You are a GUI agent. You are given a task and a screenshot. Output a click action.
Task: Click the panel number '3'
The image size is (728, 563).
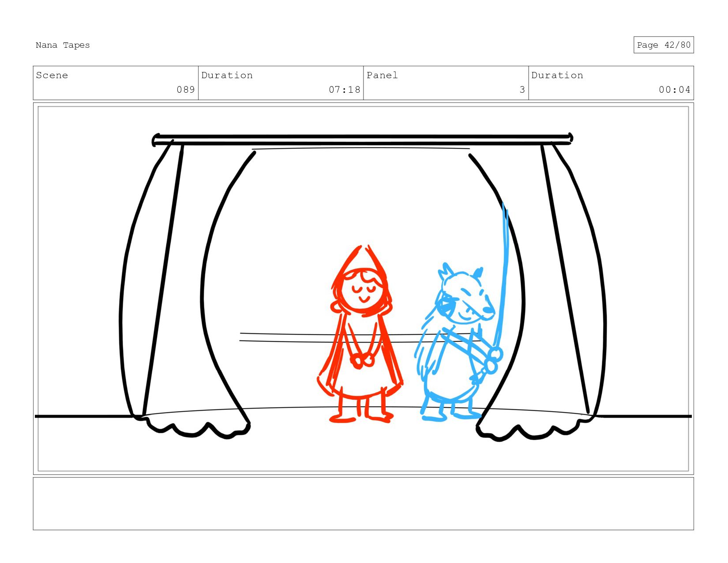tap(522, 90)
